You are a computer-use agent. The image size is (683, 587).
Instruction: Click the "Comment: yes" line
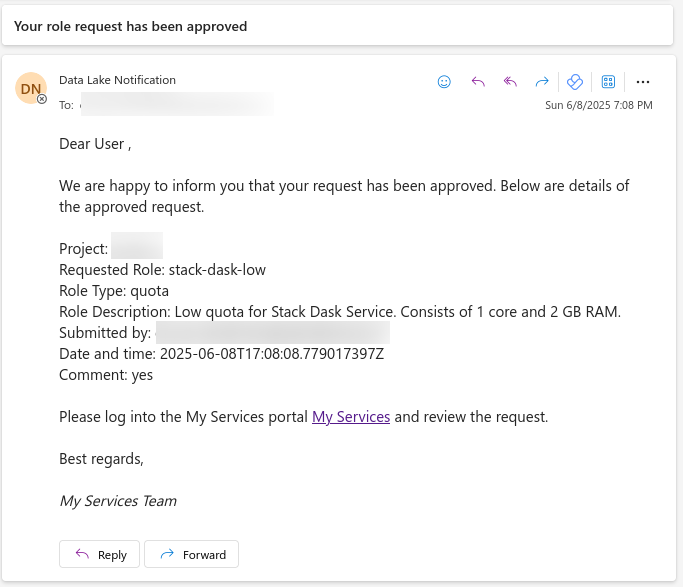[x=106, y=375]
